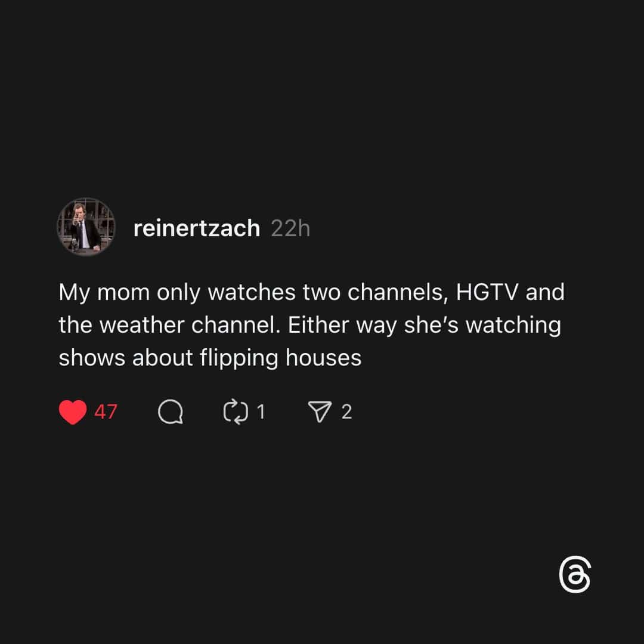
Task: Click the Threads logo in the corner
Action: pyautogui.click(x=575, y=574)
